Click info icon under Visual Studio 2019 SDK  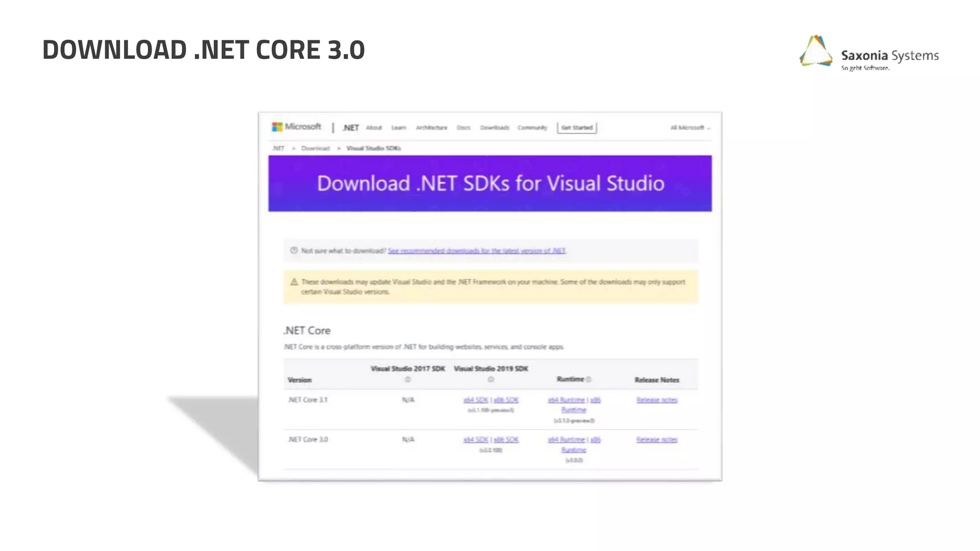(490, 379)
